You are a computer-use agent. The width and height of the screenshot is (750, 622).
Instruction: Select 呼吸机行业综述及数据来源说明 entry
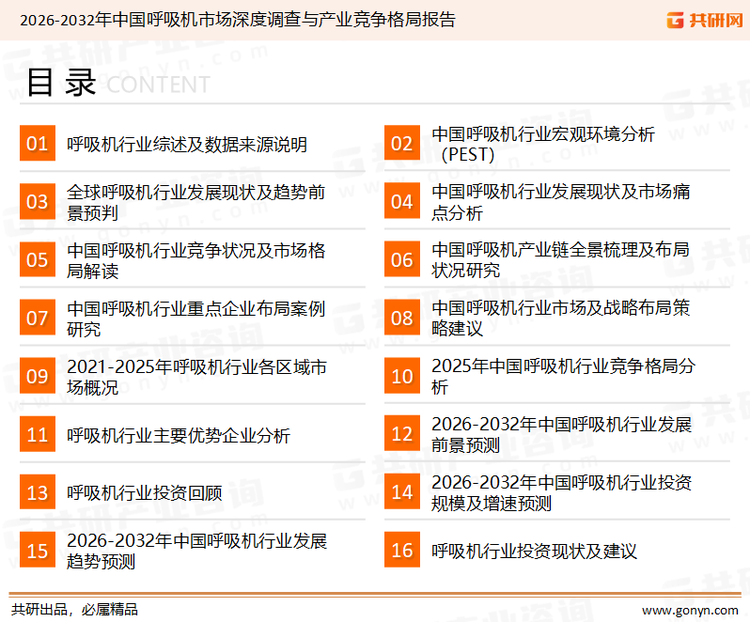coord(187,144)
